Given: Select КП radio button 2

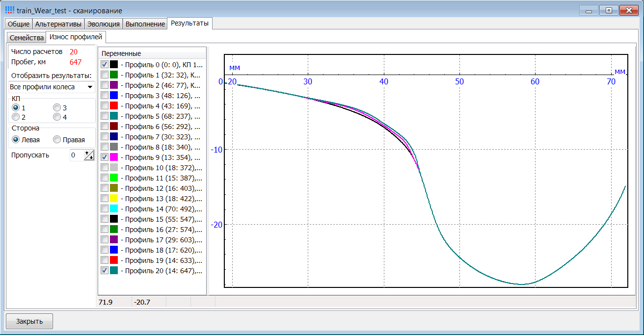Looking at the screenshot, I should click(x=16, y=117).
